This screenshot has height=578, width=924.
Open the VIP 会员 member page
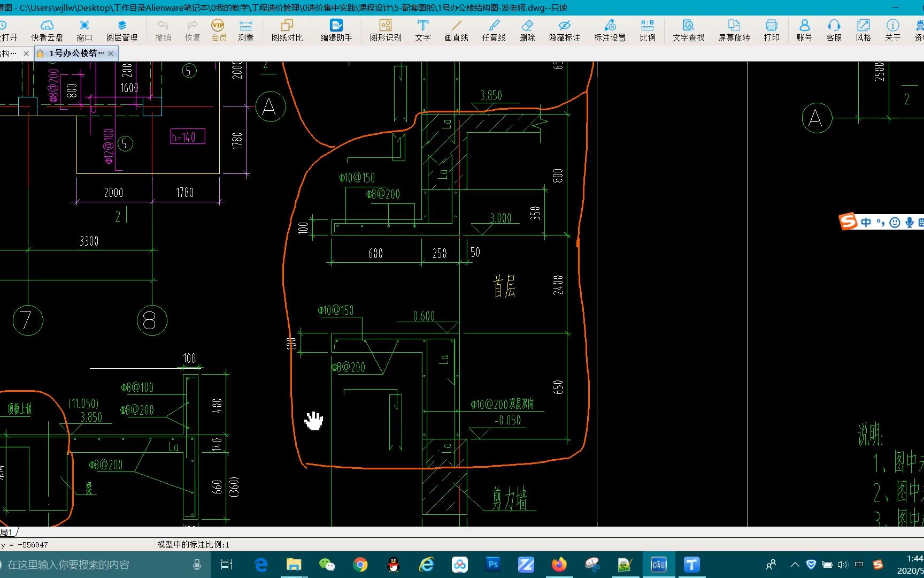click(219, 31)
